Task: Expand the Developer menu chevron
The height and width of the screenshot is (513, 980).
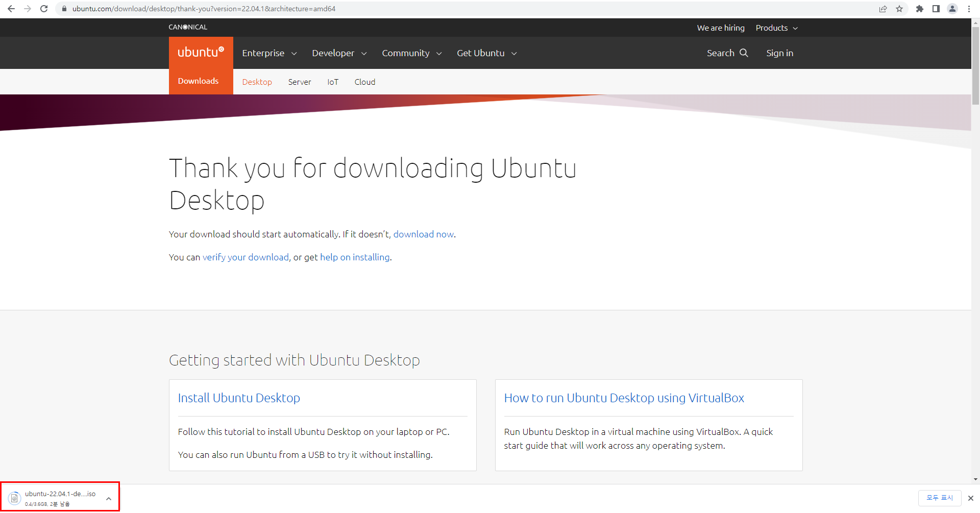Action: coord(364,54)
